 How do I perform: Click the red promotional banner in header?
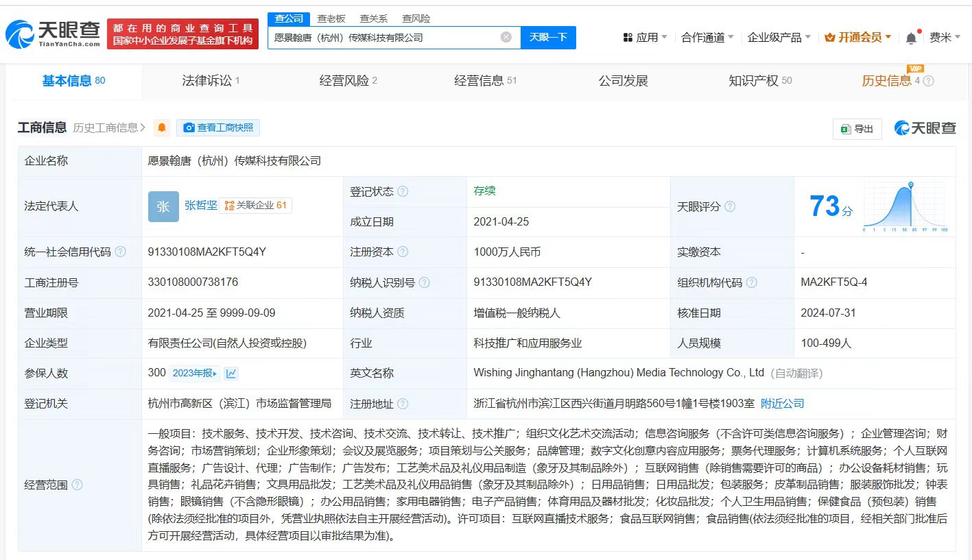(x=182, y=34)
